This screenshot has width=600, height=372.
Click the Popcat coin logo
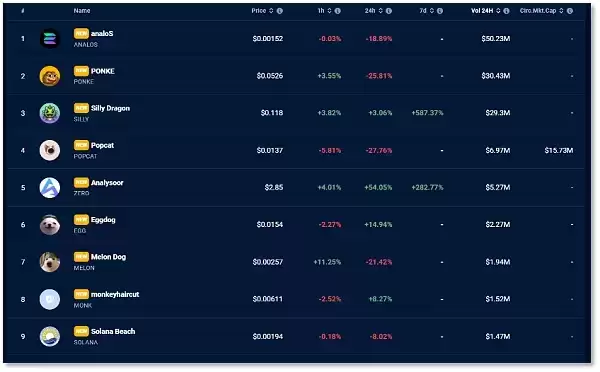click(x=50, y=150)
